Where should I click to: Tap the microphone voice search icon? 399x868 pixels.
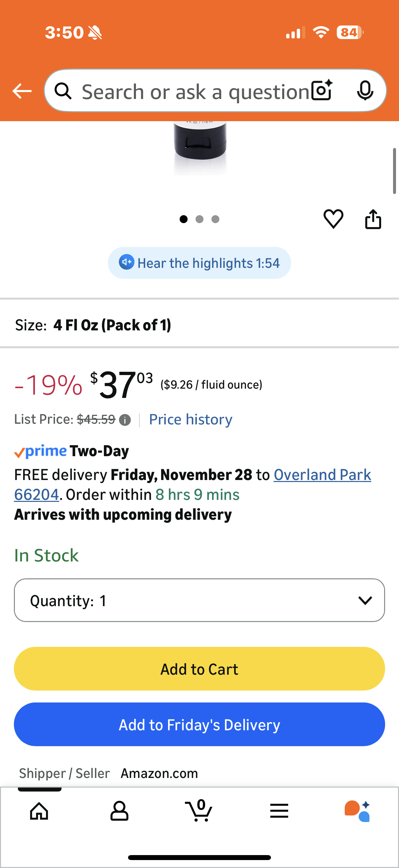tap(365, 91)
